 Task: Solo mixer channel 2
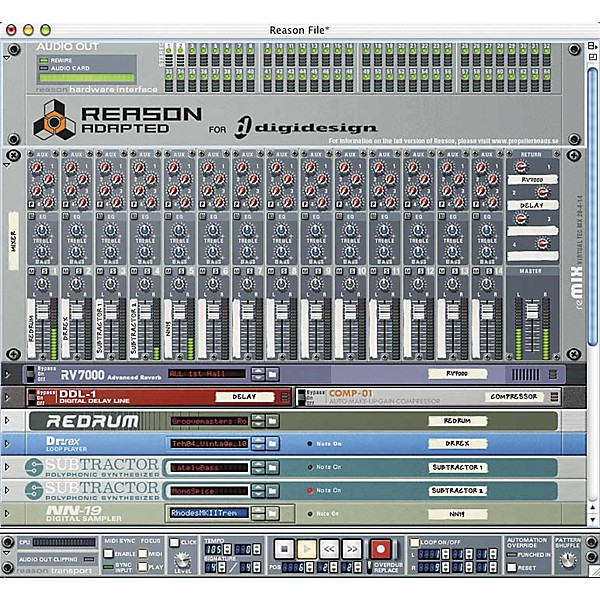click(x=79, y=271)
